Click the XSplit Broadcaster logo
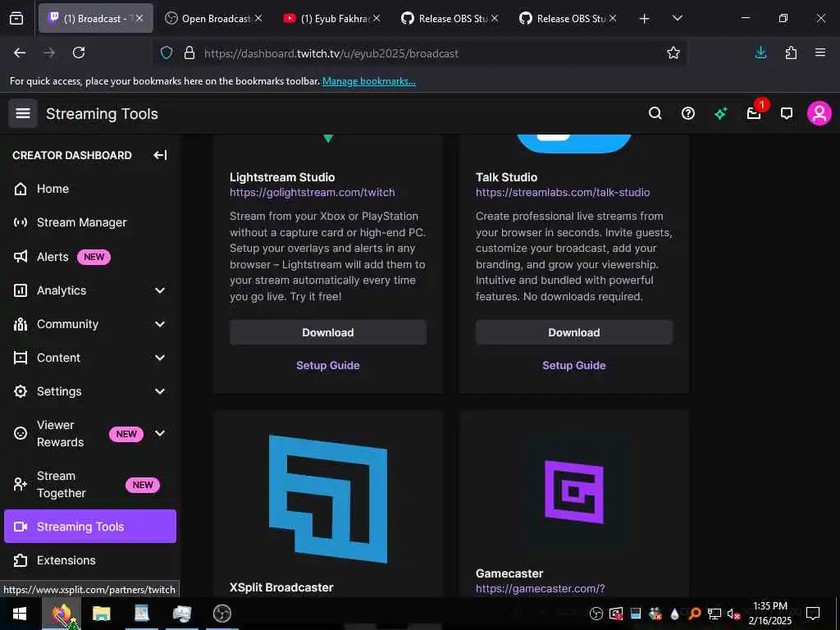The image size is (840, 630). (x=328, y=499)
